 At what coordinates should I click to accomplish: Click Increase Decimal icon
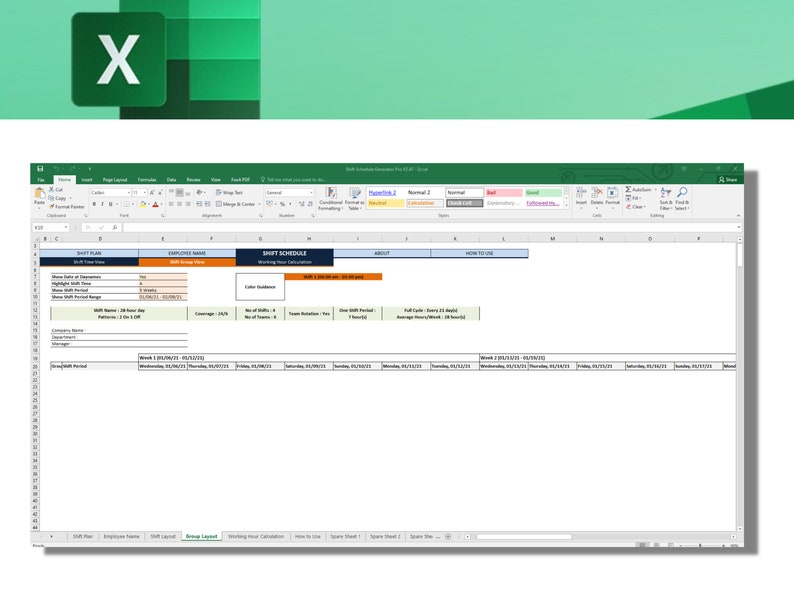(302, 204)
